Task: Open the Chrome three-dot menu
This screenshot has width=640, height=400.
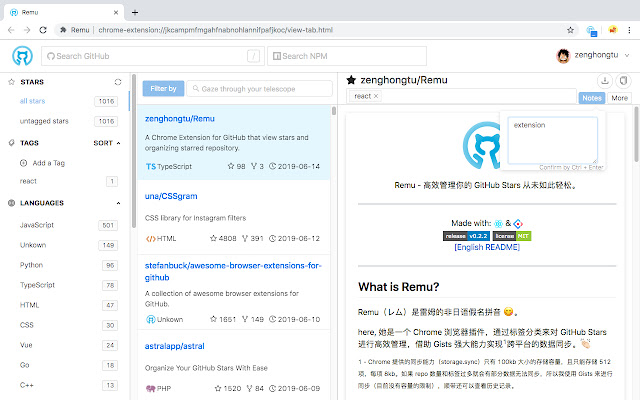Action: pyautogui.click(x=629, y=30)
